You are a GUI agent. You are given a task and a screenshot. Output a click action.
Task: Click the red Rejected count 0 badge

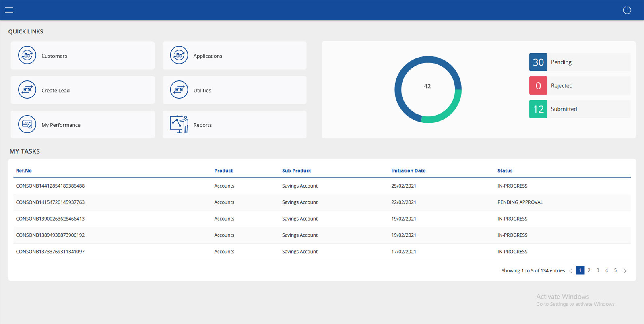[x=538, y=85]
